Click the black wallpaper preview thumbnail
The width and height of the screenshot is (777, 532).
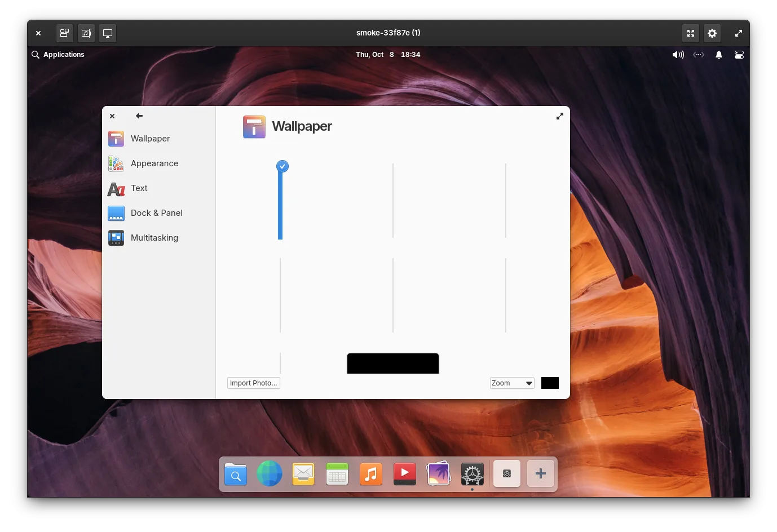(x=393, y=363)
